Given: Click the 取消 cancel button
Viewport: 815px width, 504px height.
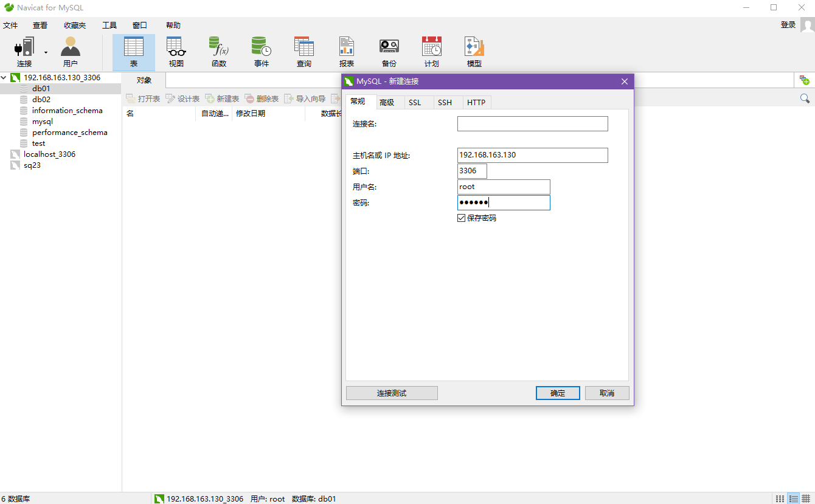Looking at the screenshot, I should click(x=607, y=393).
